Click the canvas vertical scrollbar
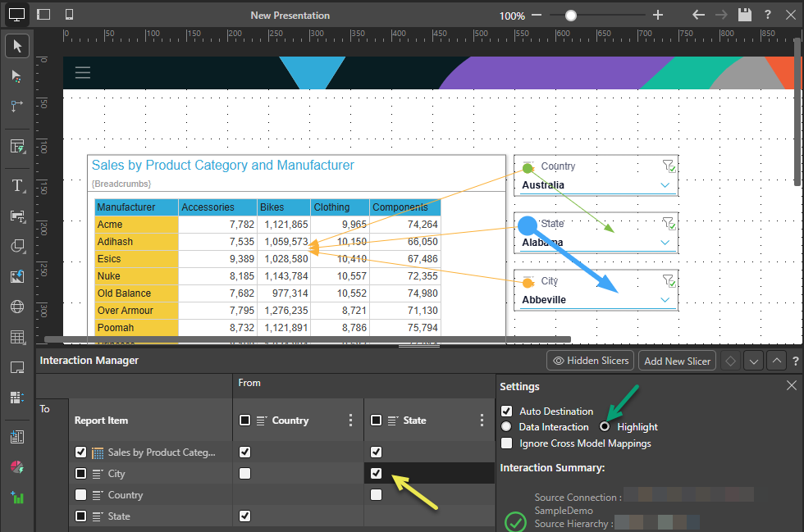This screenshot has width=804, height=532. [x=797, y=111]
